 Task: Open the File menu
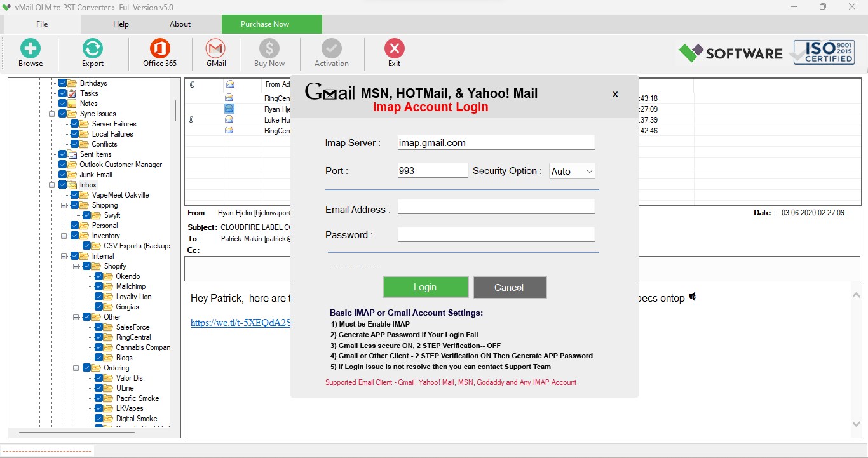point(42,24)
